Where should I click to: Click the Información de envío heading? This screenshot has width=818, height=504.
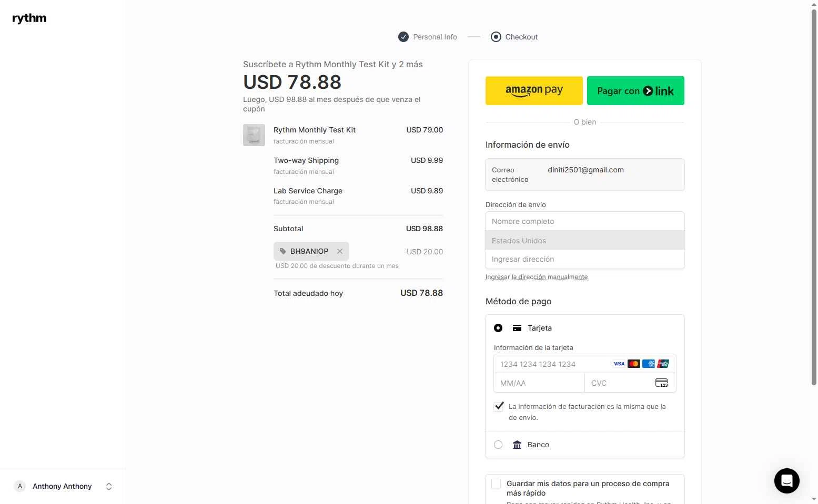pyautogui.click(x=528, y=145)
